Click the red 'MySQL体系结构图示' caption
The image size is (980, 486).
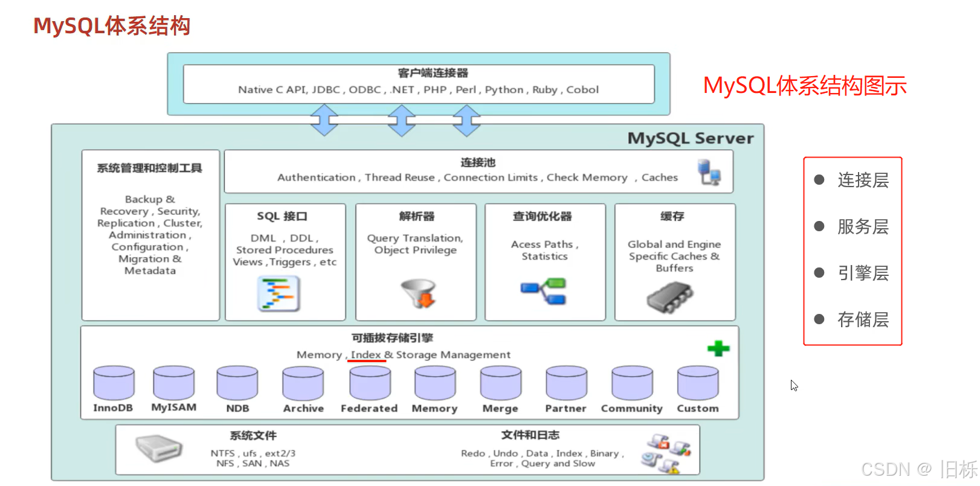point(805,86)
